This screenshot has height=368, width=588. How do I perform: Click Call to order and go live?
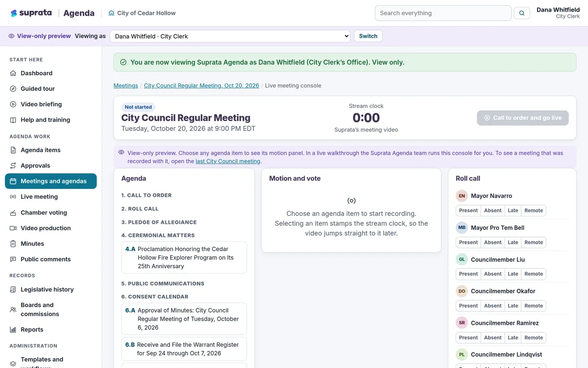pyautogui.click(x=523, y=118)
